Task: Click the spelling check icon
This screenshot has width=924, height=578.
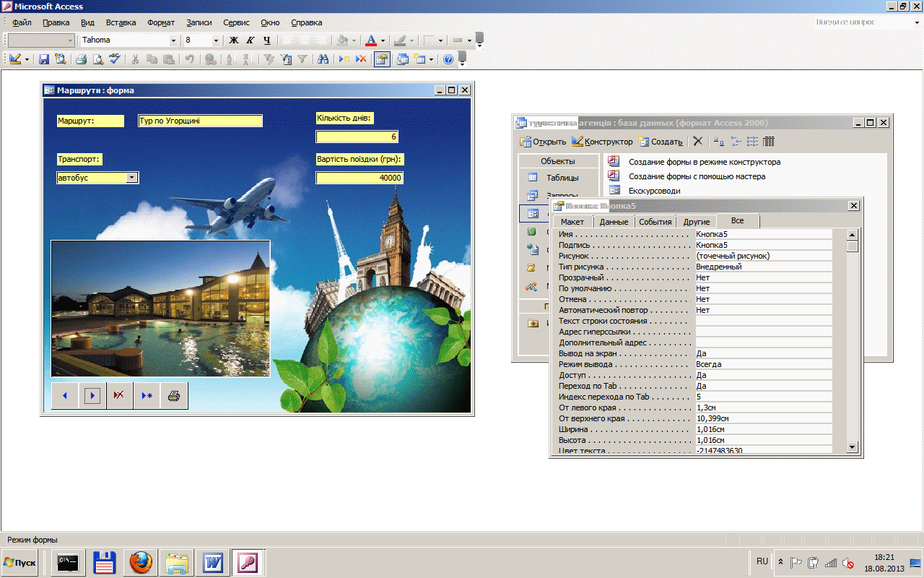Action: [x=115, y=60]
